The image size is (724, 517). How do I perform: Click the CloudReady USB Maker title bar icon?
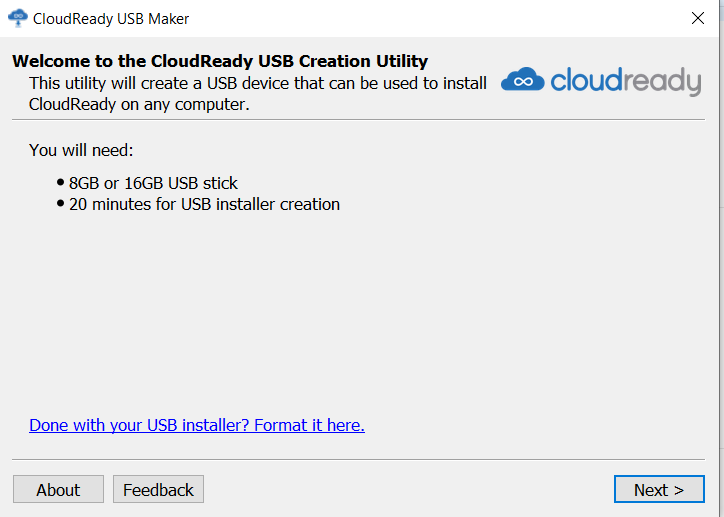[18, 18]
